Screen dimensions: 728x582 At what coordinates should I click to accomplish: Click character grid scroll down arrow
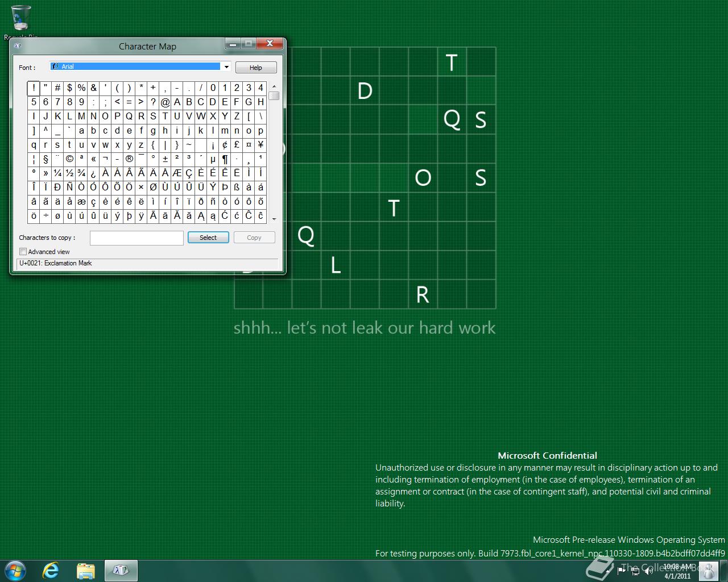click(x=274, y=219)
